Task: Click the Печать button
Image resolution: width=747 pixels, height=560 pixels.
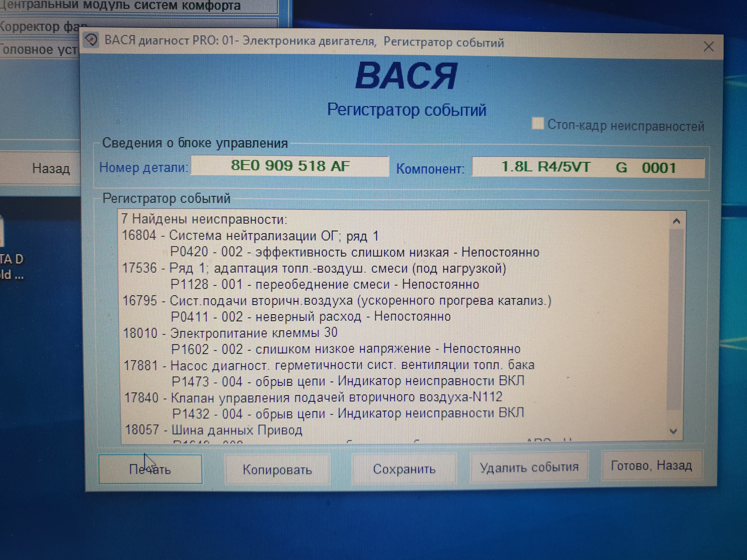Action: click(150, 469)
